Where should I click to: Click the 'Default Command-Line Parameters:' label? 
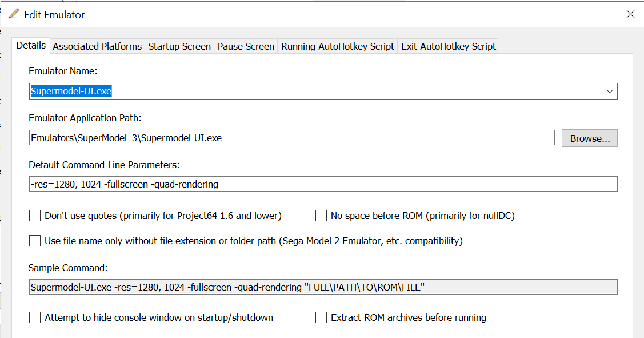[104, 165]
